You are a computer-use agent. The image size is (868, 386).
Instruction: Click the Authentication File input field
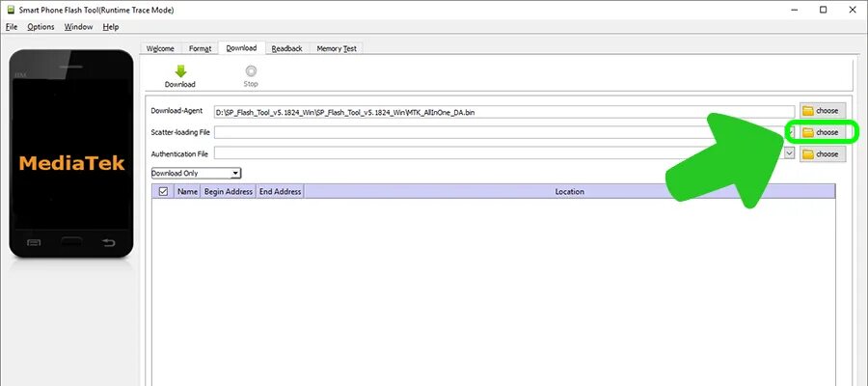[x=500, y=153]
